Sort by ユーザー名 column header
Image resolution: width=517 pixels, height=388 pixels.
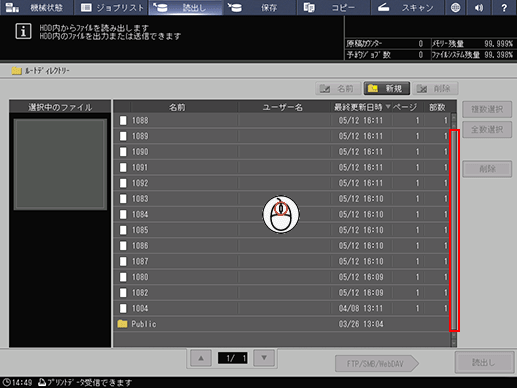point(283,107)
